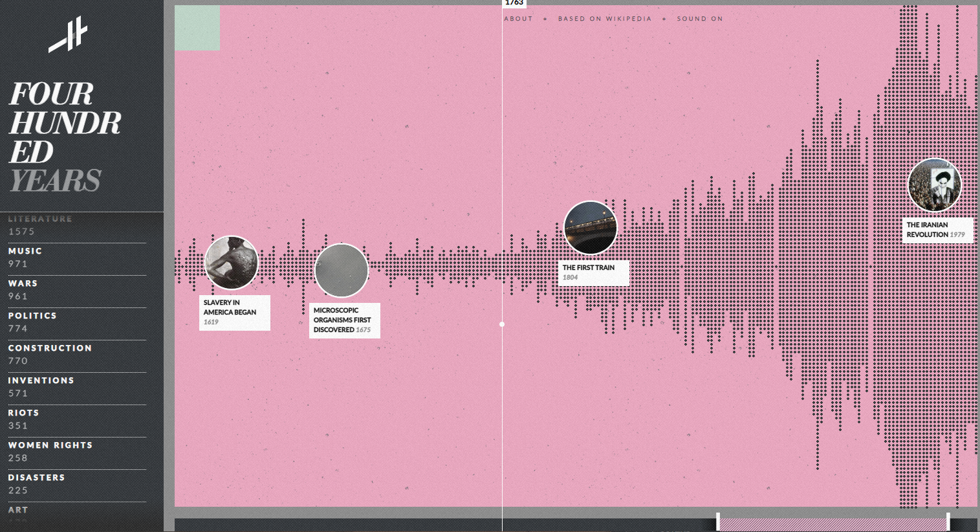Screen dimensions: 980x532
Task: Open the Microscopic Organisms First Discovered circle image
Action: (342, 271)
